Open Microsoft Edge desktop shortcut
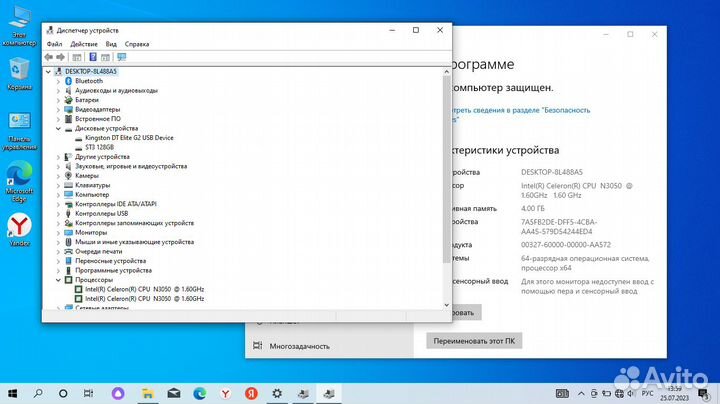The width and height of the screenshot is (720, 404). tap(19, 181)
